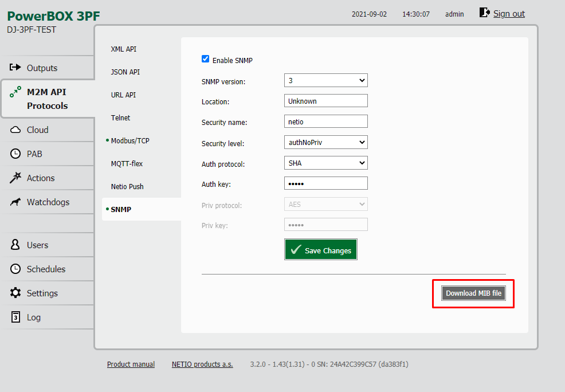Open the Outputs section icon
565x392 pixels.
tap(15, 68)
